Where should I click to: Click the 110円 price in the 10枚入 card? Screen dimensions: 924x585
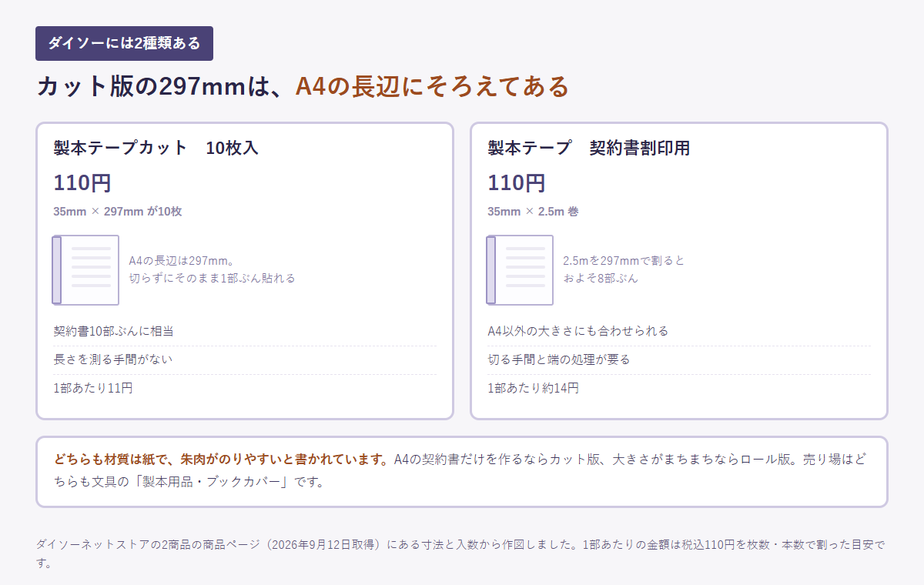coord(82,183)
